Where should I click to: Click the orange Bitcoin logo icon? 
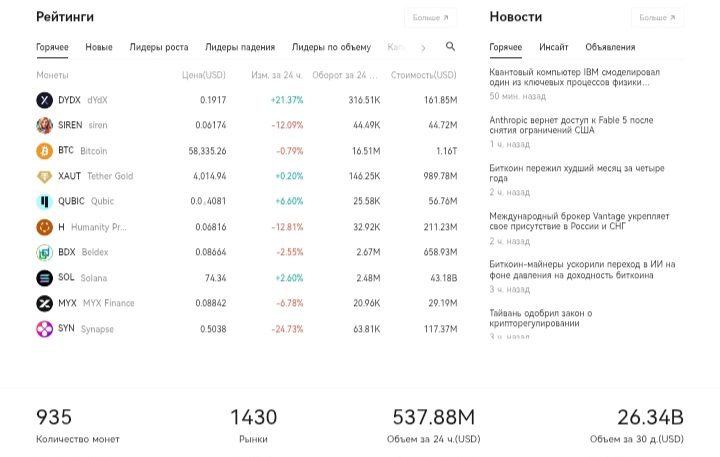click(x=45, y=151)
